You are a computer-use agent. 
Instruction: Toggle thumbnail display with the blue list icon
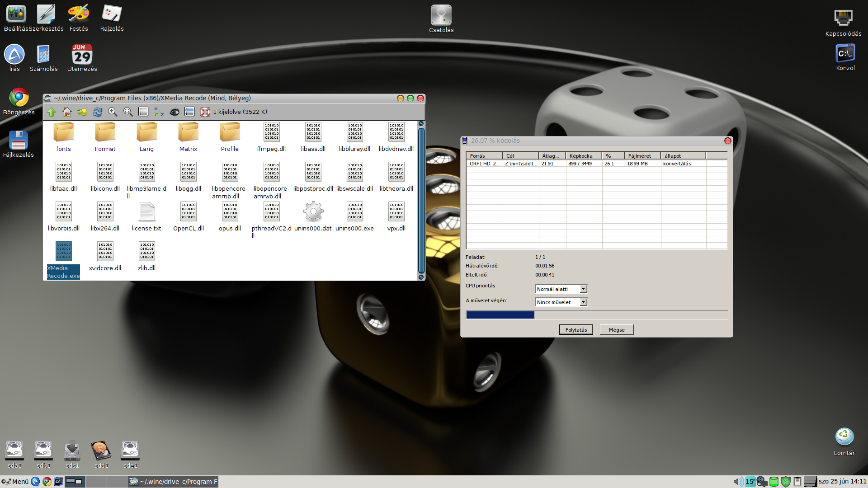pyautogui.click(x=189, y=112)
